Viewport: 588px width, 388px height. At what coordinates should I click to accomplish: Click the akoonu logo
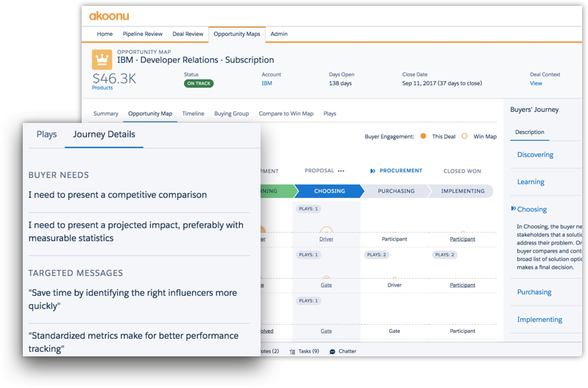109,15
